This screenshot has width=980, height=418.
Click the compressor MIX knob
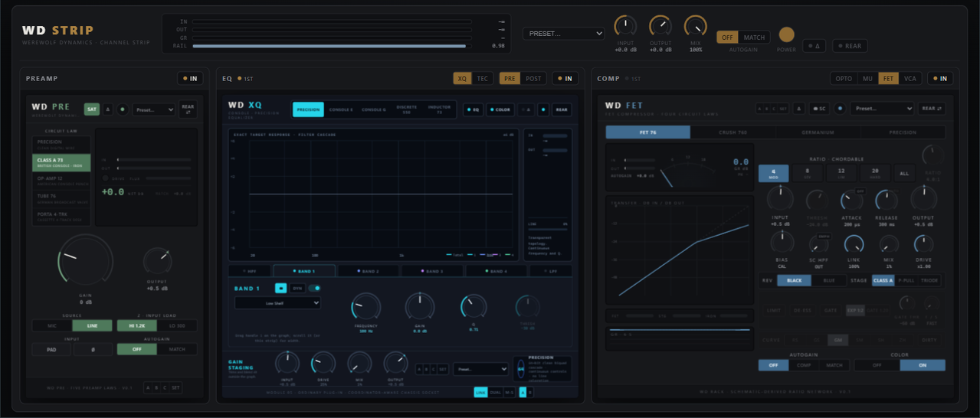coord(889,245)
